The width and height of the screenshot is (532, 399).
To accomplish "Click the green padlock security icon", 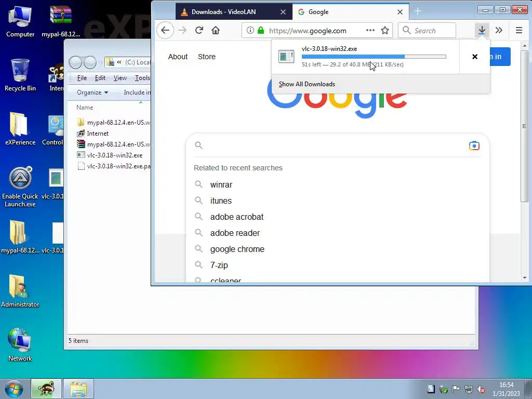I will (x=261, y=31).
